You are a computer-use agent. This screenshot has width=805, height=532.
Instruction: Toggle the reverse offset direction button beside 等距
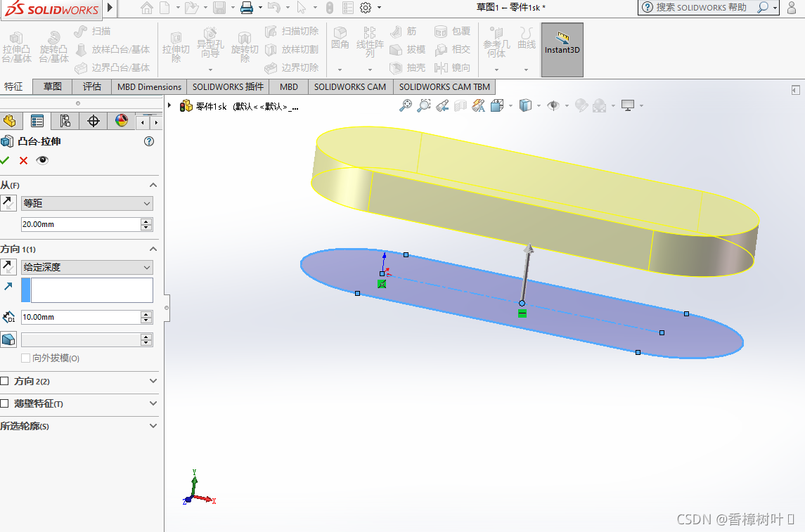click(x=8, y=203)
